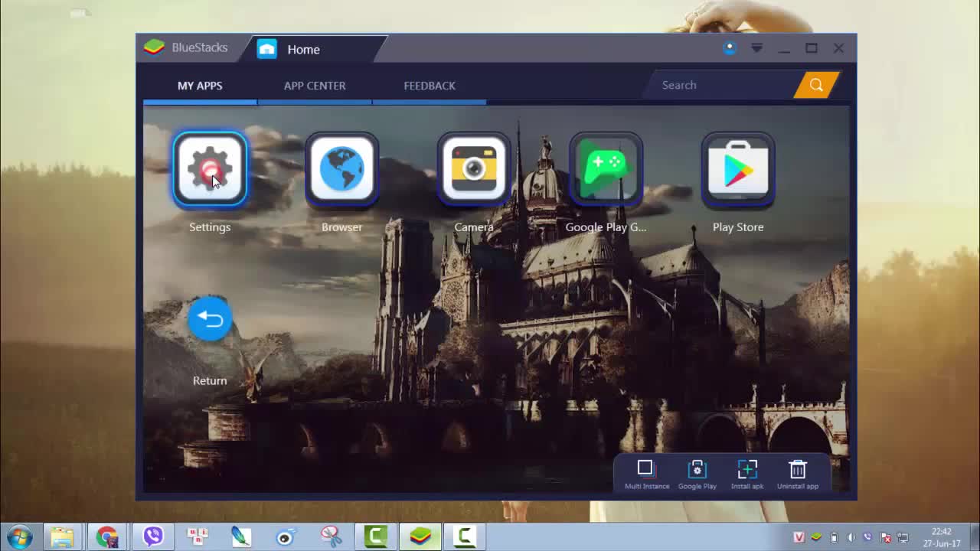Open the Windows Start menu

tap(18, 536)
